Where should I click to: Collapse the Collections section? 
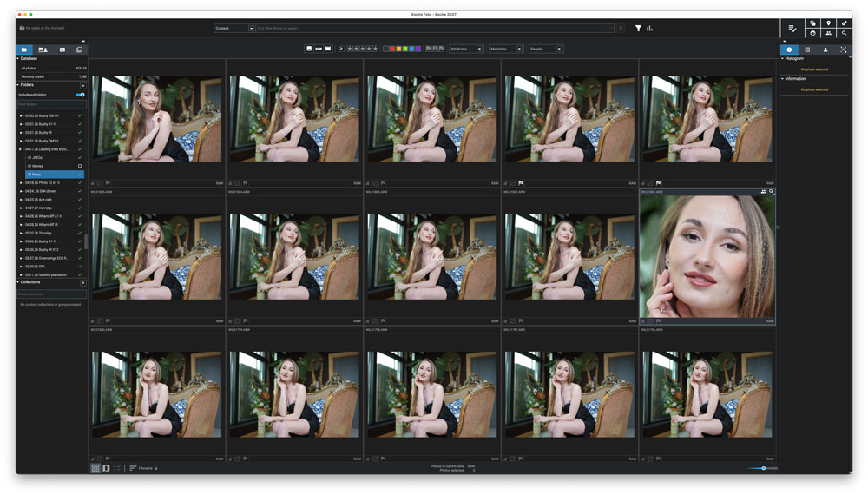point(17,282)
